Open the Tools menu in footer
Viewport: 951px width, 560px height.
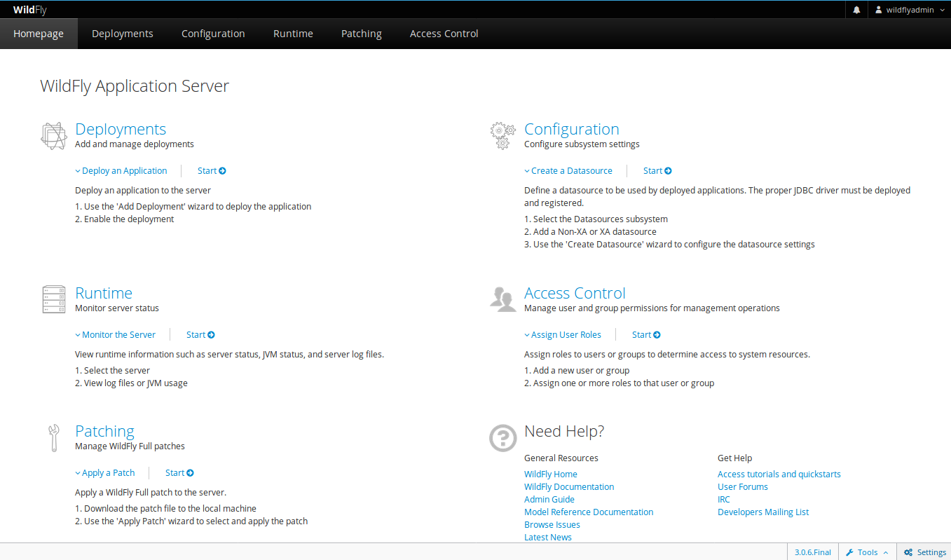[867, 552]
